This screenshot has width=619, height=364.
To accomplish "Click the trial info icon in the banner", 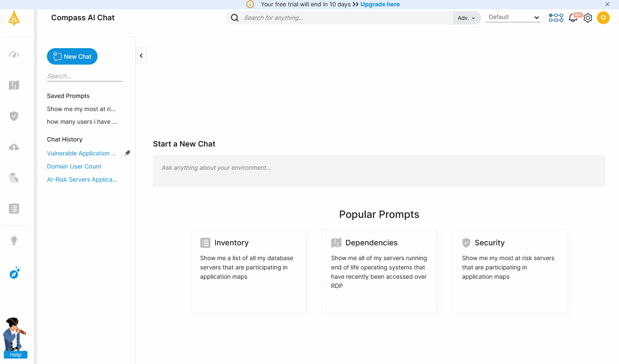I will (250, 4).
